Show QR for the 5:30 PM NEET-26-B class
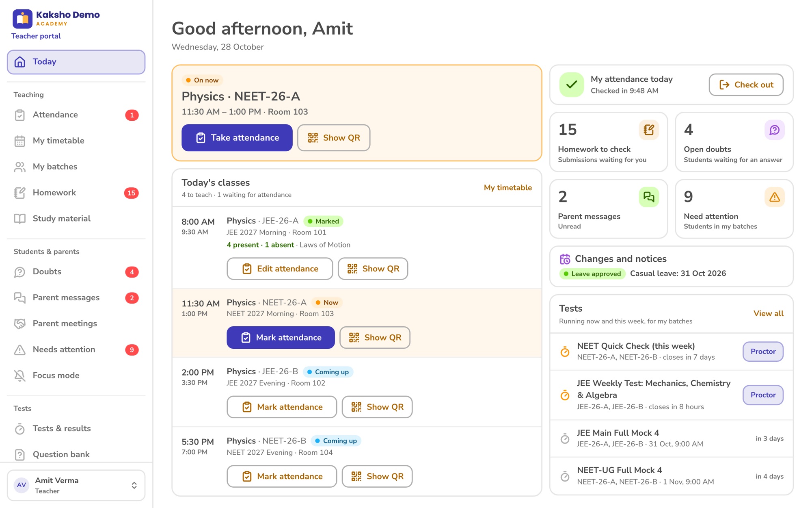 [x=377, y=476]
